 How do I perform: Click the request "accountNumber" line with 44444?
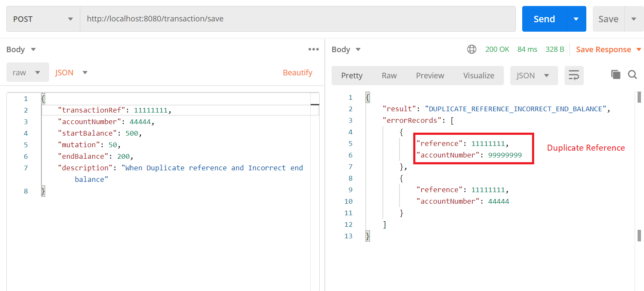click(106, 122)
